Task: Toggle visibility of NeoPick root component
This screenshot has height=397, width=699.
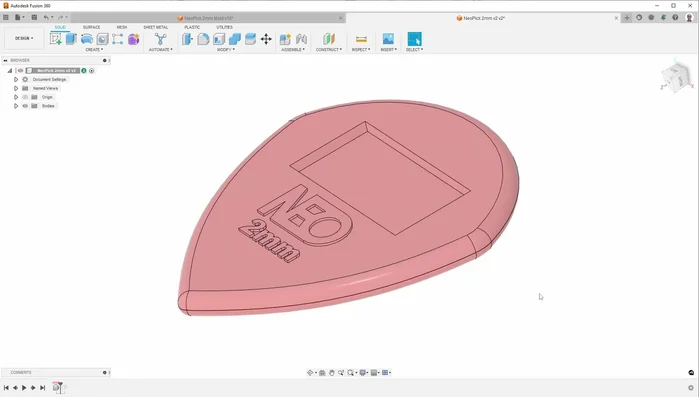Action: 21,70
